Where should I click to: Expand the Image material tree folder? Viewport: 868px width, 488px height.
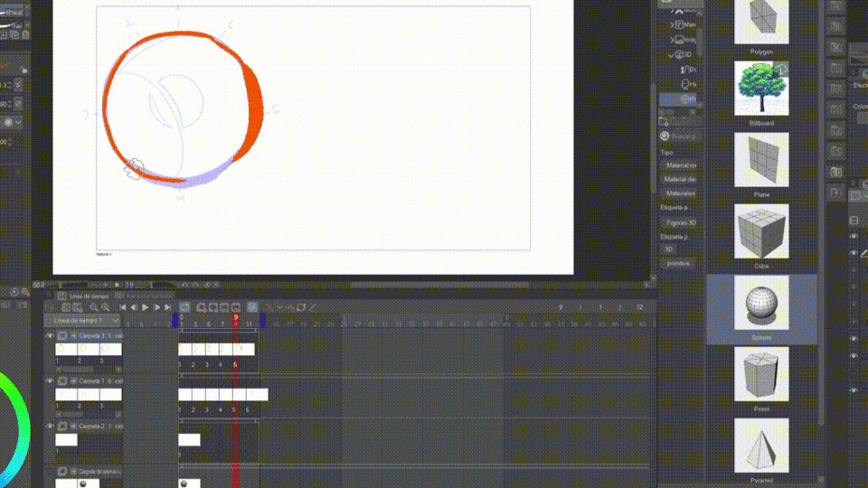click(672, 40)
